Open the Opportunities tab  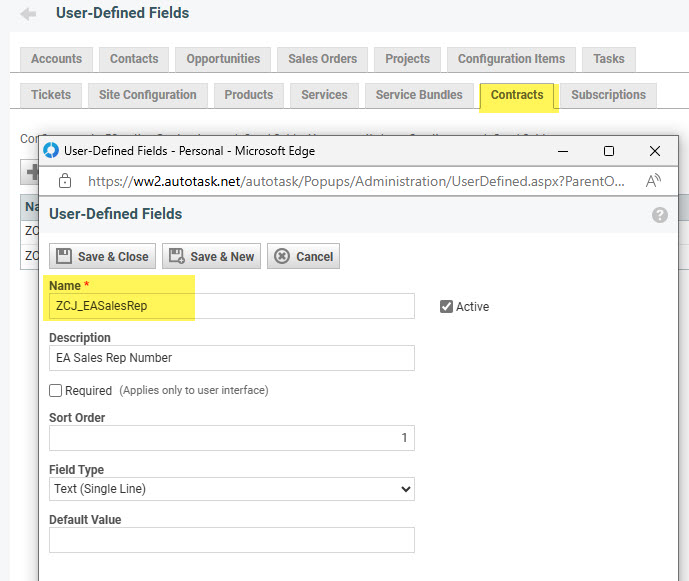pyautogui.click(x=223, y=59)
